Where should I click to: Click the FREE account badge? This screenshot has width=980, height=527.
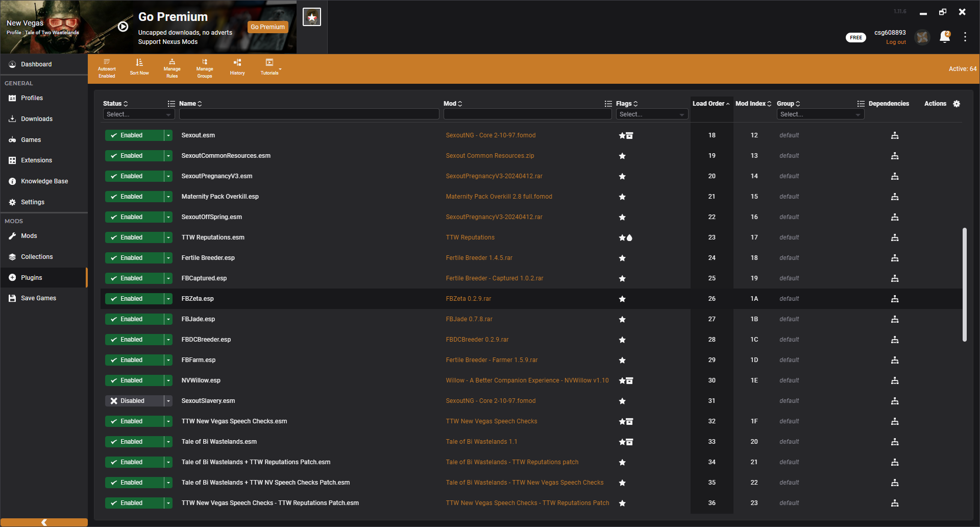click(856, 37)
